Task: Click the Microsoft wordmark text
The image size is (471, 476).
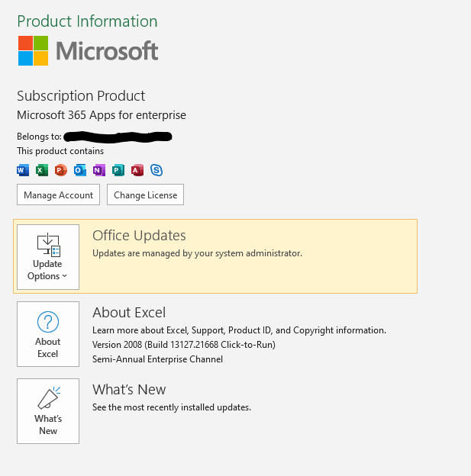Action: click(x=107, y=50)
